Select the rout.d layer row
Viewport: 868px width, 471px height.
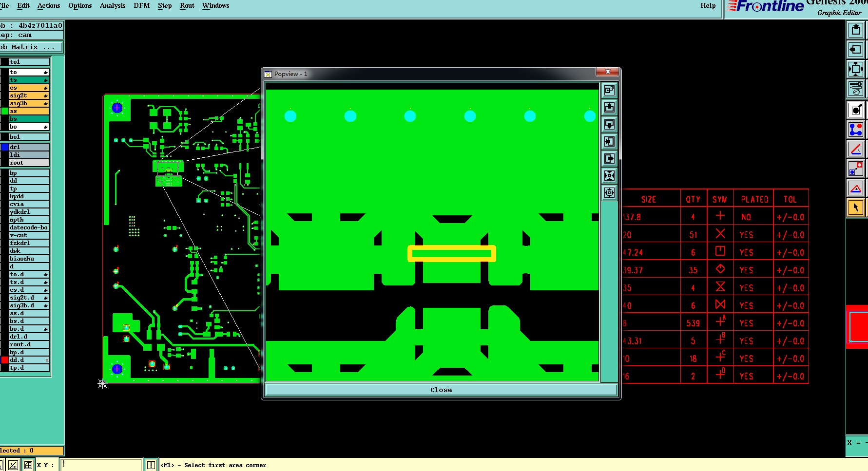[29, 344]
